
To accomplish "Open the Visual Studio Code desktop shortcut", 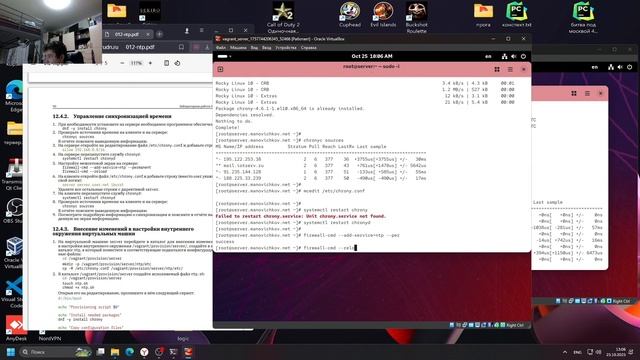I will click(x=14, y=293).
